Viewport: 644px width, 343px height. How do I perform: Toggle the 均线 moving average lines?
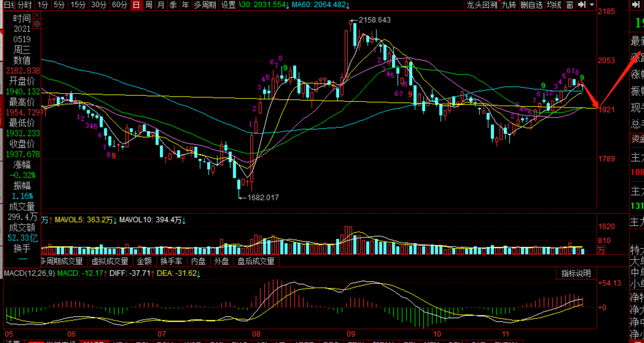554,5
